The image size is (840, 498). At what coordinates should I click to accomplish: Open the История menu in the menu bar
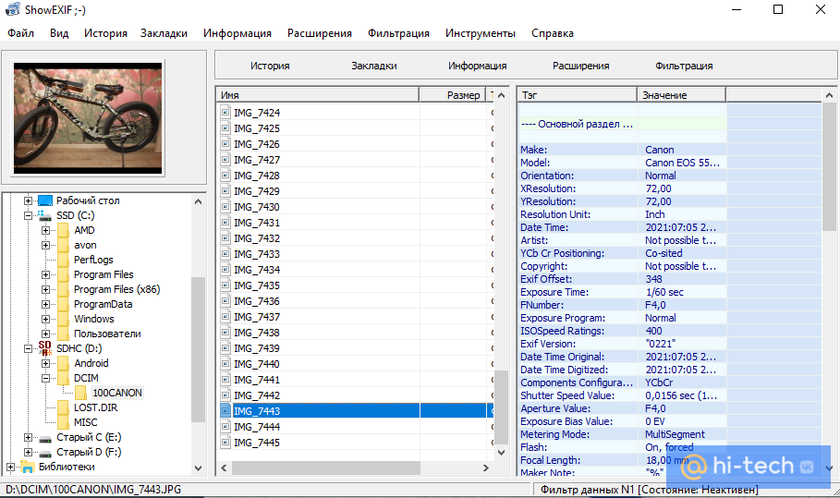106,33
